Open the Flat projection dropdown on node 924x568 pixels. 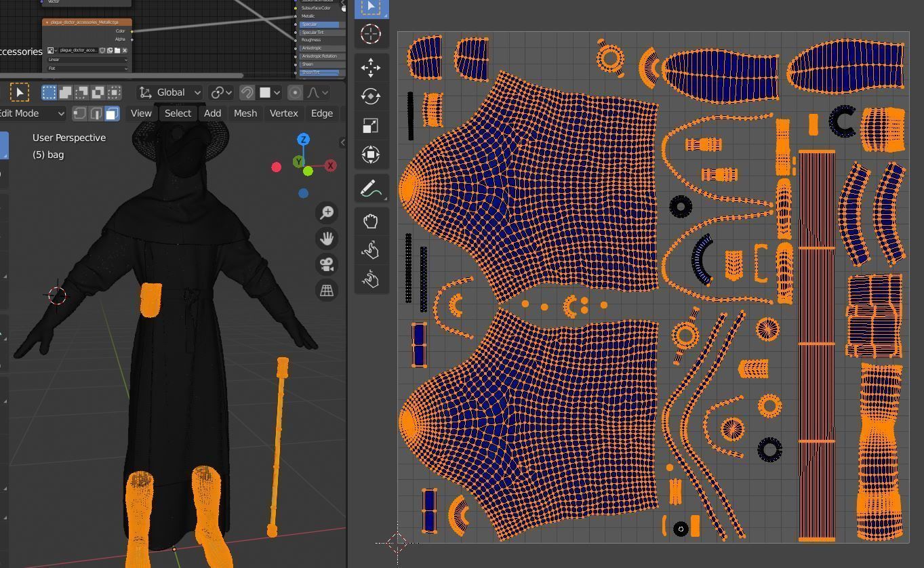tap(87, 68)
